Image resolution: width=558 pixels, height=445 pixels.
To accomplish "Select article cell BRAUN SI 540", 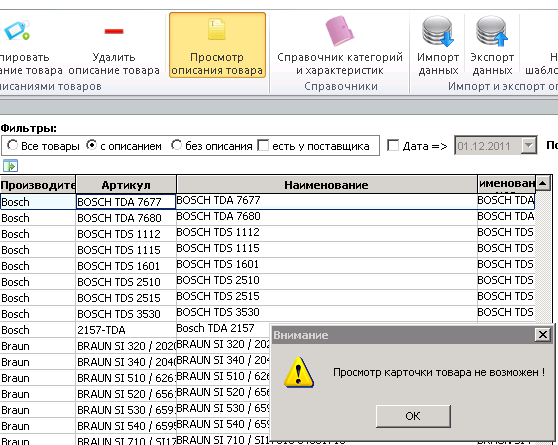I will [126, 426].
